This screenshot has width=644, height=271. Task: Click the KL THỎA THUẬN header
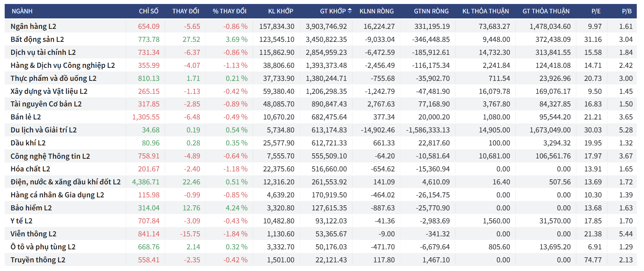click(x=486, y=11)
